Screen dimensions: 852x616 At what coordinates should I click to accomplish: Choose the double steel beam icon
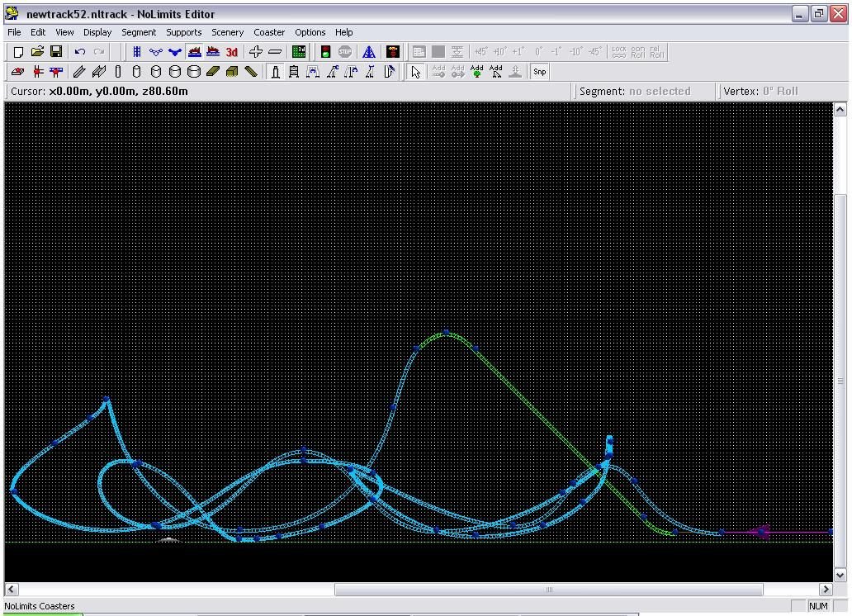99,71
